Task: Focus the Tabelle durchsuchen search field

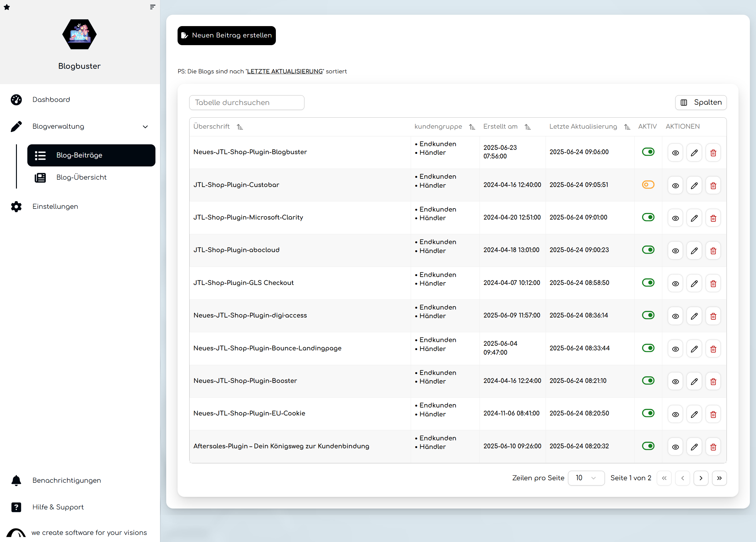Action: coord(246,103)
